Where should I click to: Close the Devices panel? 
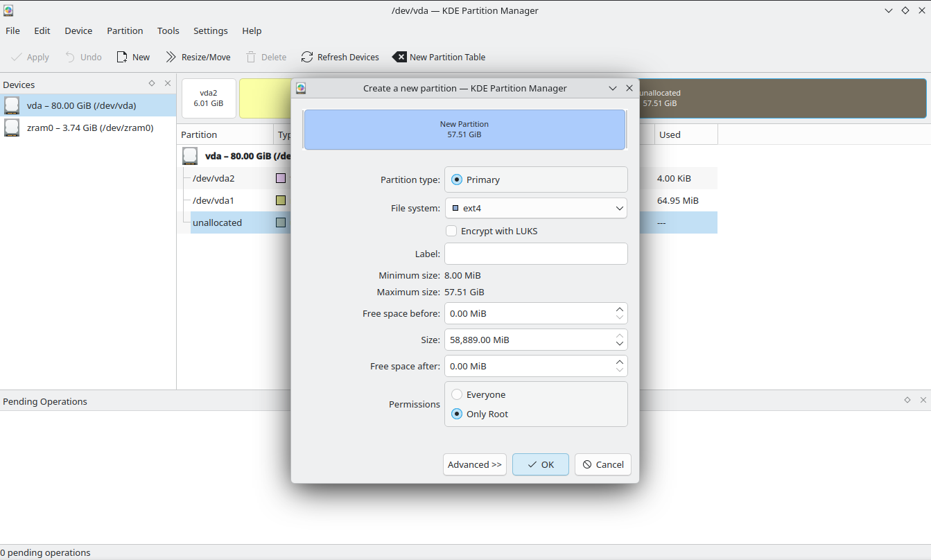click(x=167, y=83)
